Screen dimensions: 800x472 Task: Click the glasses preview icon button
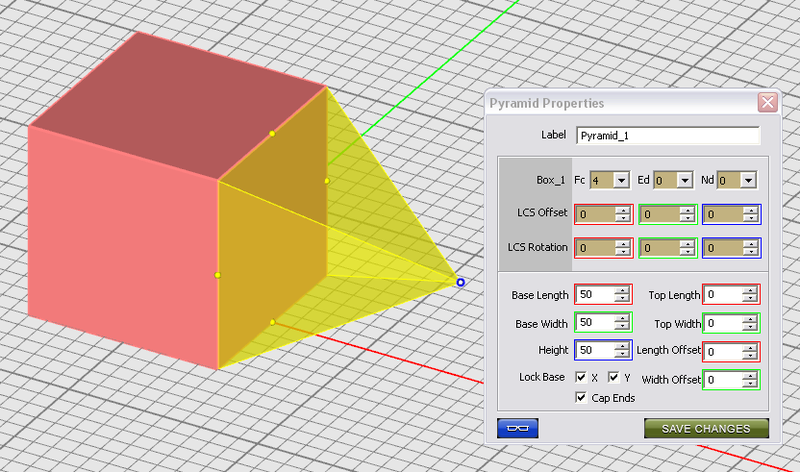tap(518, 428)
